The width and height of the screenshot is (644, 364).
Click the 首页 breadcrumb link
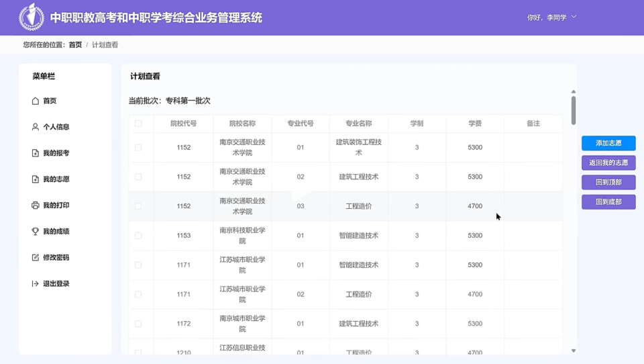click(x=75, y=45)
